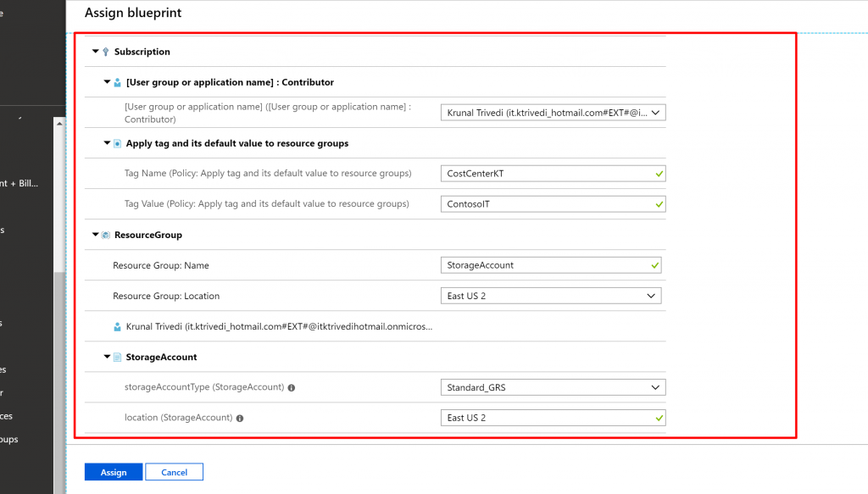Click the Cancel button
This screenshot has width=868, height=494.
(x=174, y=472)
